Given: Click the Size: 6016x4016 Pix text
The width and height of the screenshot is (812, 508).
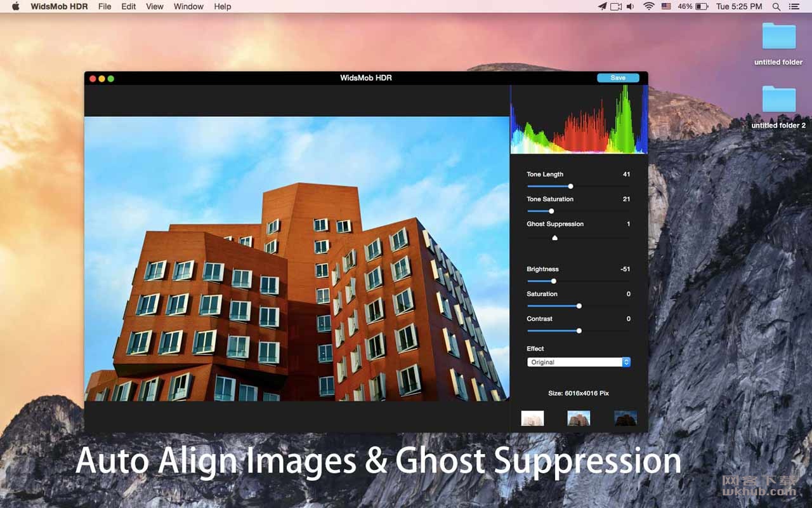Looking at the screenshot, I should coord(579,393).
